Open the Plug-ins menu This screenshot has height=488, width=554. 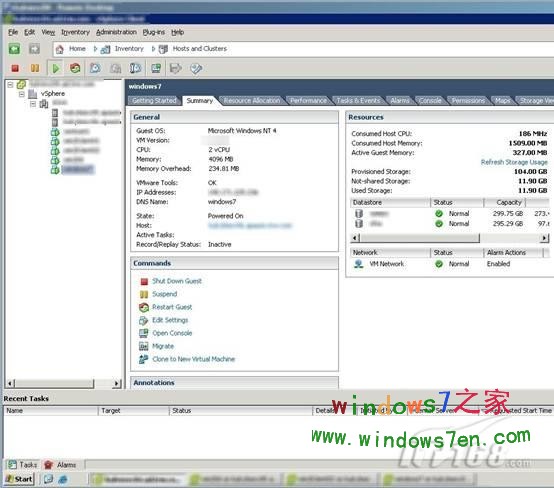click(x=154, y=32)
